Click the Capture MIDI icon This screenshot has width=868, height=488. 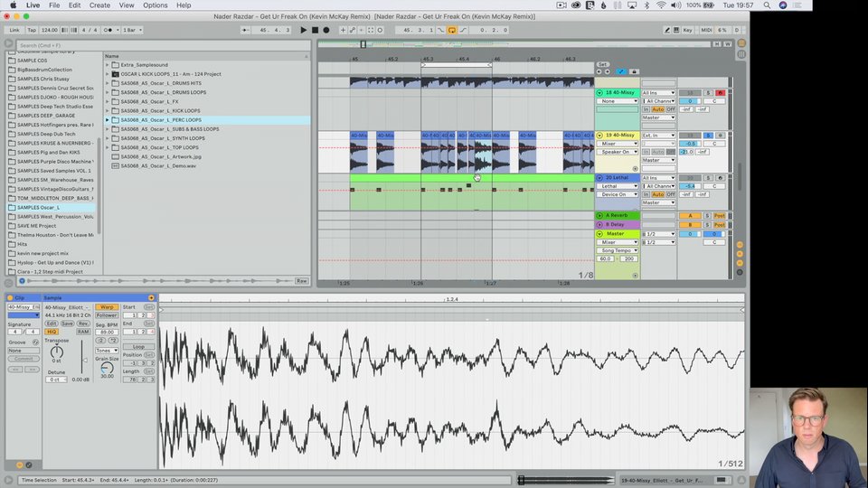(x=371, y=30)
